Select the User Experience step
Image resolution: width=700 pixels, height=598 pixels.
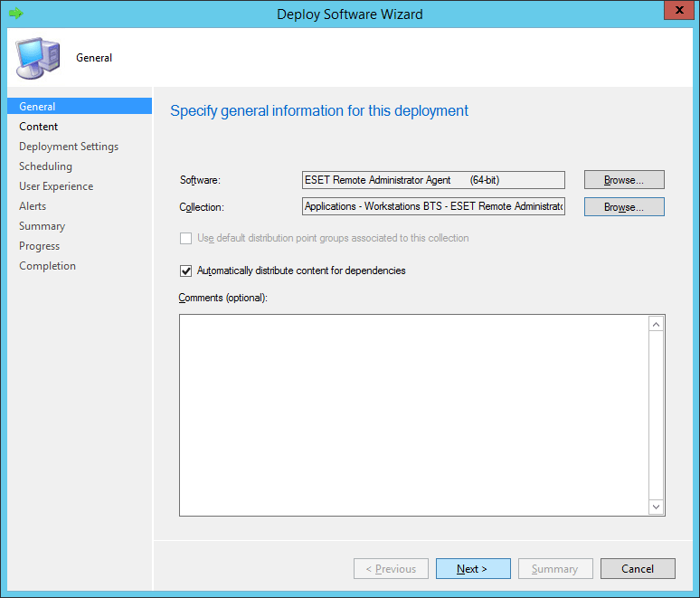[x=56, y=186]
